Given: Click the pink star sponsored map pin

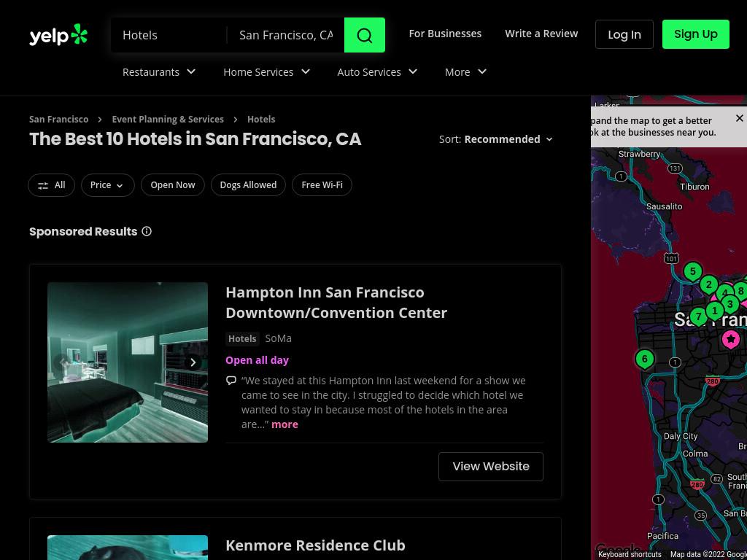Looking at the screenshot, I should [730, 339].
